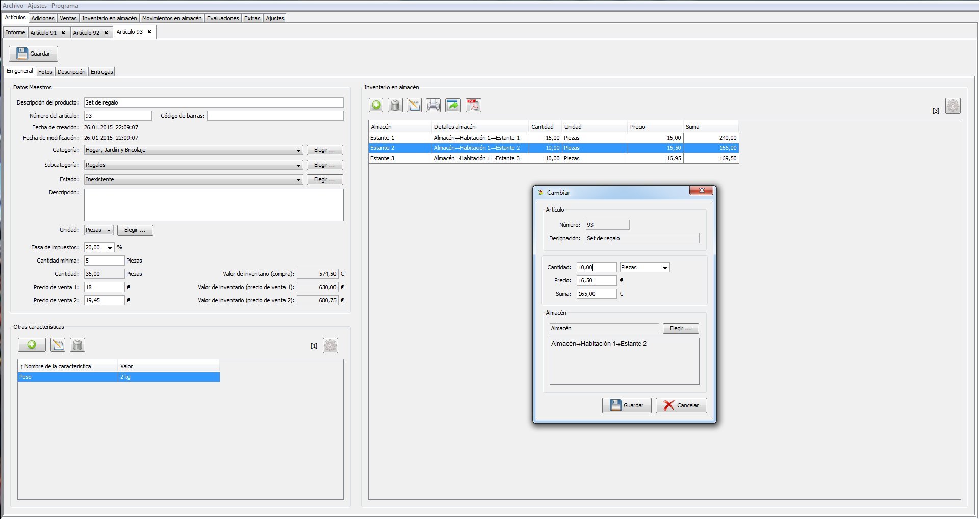The width and height of the screenshot is (980, 519).
Task: Click green add icon in Inventario en almacén toolbar
Action: [x=376, y=106]
